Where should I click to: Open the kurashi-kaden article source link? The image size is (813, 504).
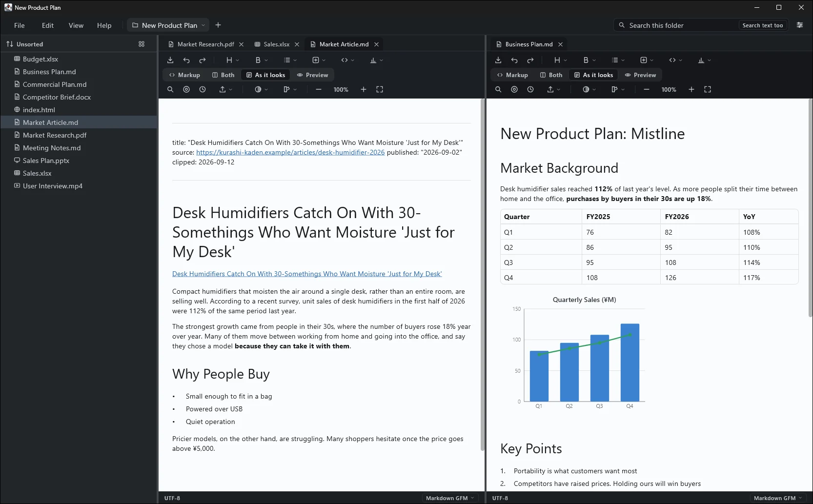pyautogui.click(x=290, y=152)
